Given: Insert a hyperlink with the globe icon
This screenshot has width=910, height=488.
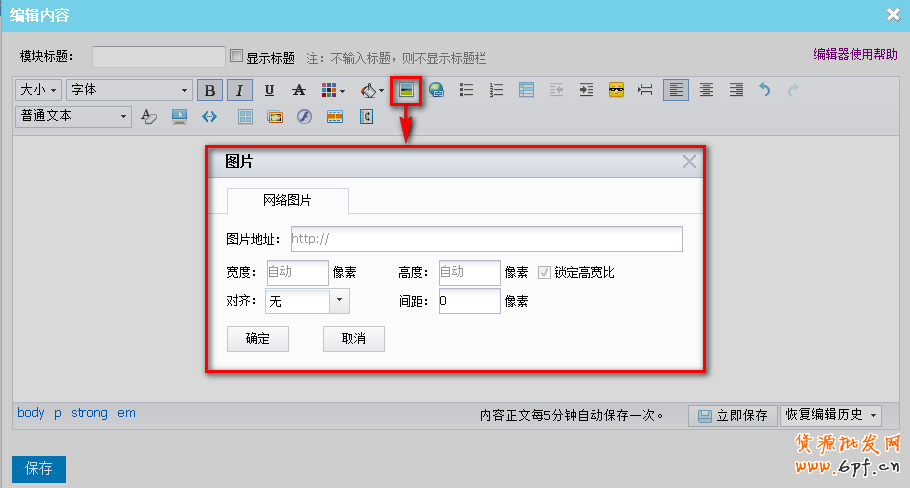Looking at the screenshot, I should click(436, 90).
